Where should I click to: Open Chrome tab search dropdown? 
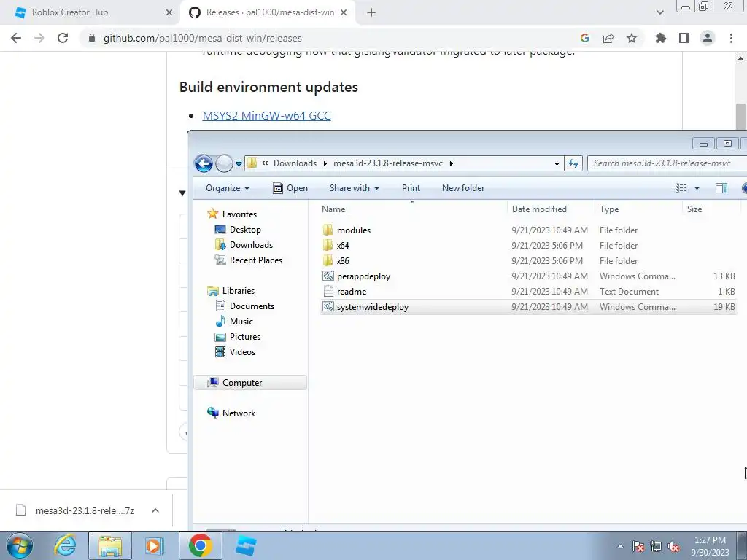click(659, 12)
